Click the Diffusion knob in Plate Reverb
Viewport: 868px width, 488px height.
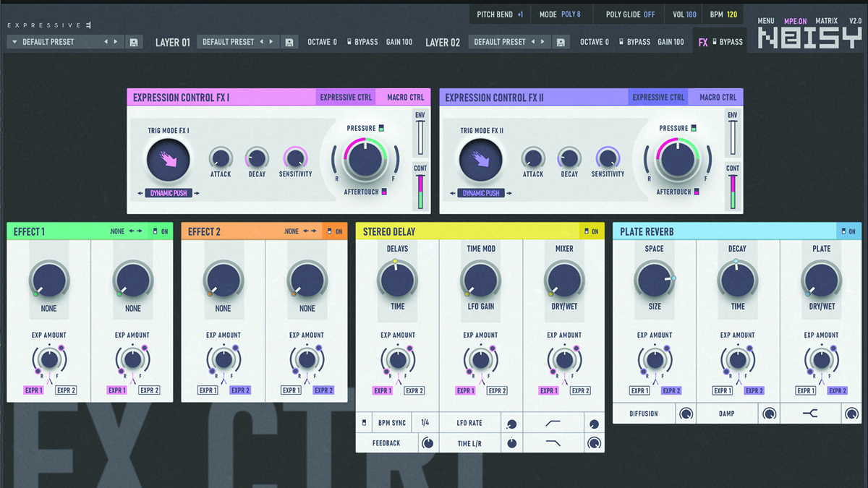tap(686, 414)
